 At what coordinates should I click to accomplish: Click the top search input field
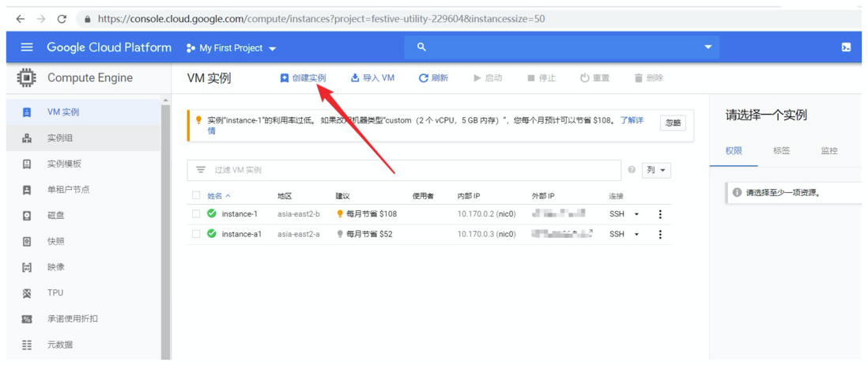click(x=562, y=47)
